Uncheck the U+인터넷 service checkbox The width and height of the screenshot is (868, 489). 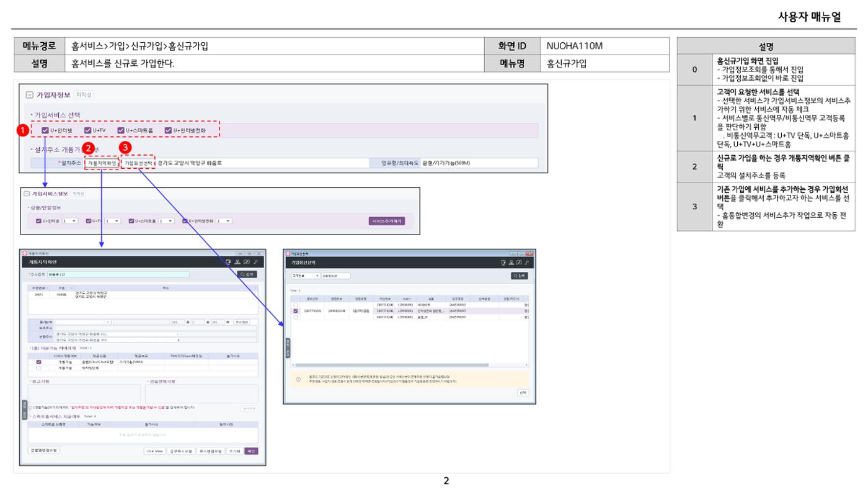click(45, 130)
